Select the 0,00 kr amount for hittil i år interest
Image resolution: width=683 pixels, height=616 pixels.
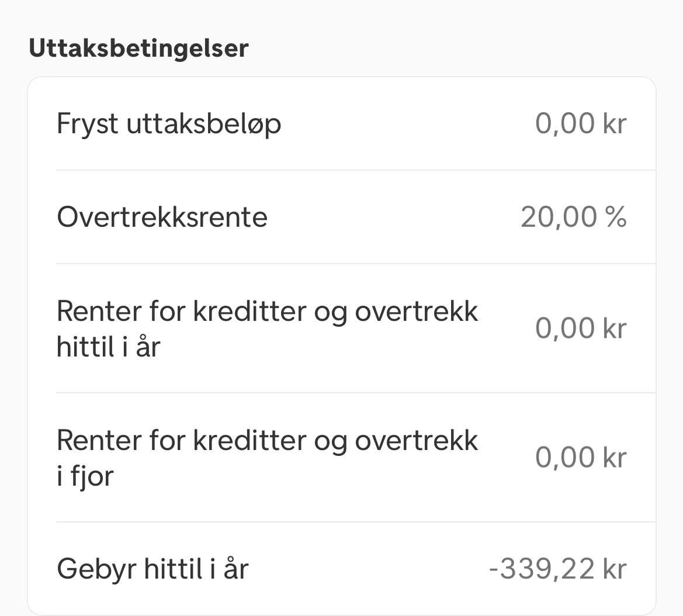pyautogui.click(x=581, y=328)
